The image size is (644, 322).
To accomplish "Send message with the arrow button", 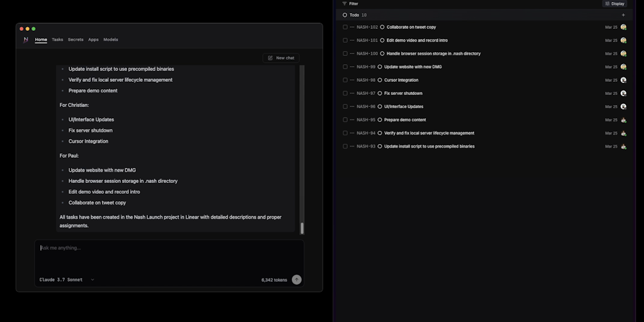I will (x=297, y=280).
